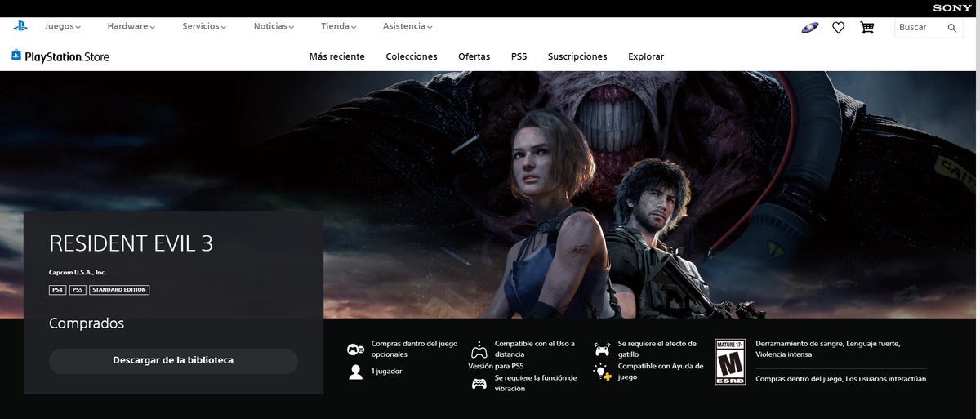Click the '1 jugador' text

pos(386,372)
